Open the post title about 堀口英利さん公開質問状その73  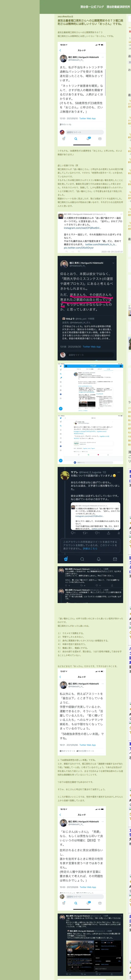(91, 22)
